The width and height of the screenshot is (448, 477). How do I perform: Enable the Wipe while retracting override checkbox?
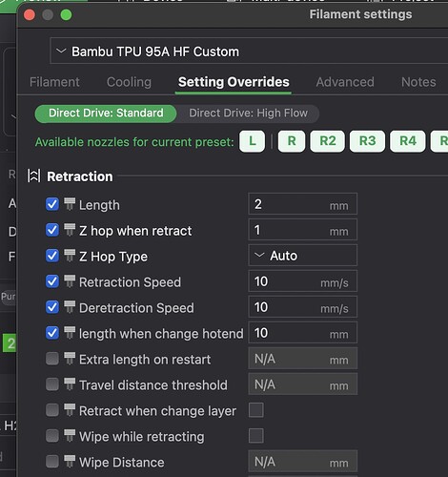pyautogui.click(x=52, y=436)
